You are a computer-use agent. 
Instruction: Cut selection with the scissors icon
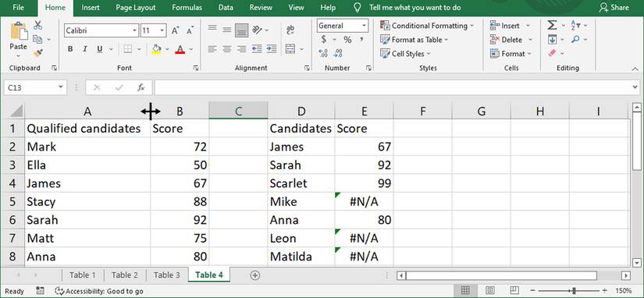38,26
